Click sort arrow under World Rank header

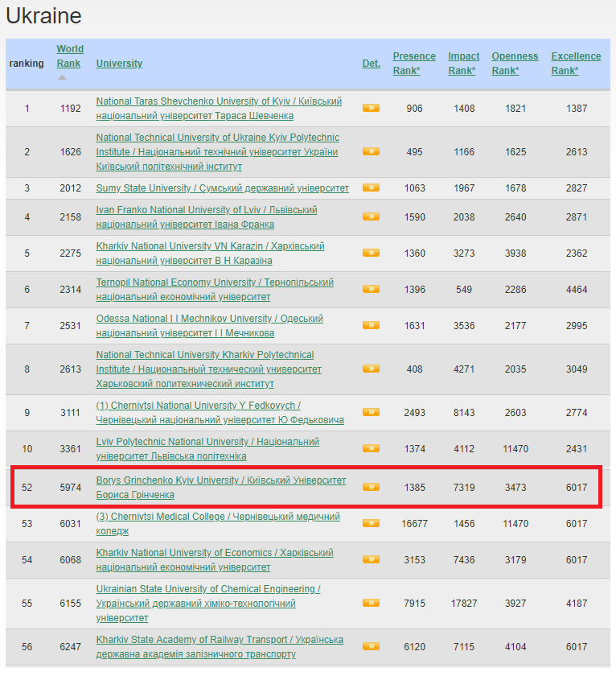(63, 78)
